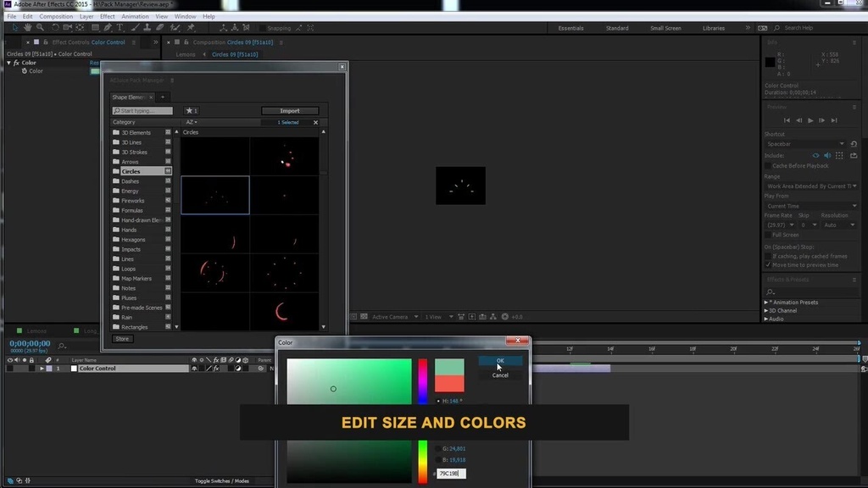Viewport: 868px width, 488px height.
Task: Select the Roto Brush tool
Action: [x=175, y=28]
